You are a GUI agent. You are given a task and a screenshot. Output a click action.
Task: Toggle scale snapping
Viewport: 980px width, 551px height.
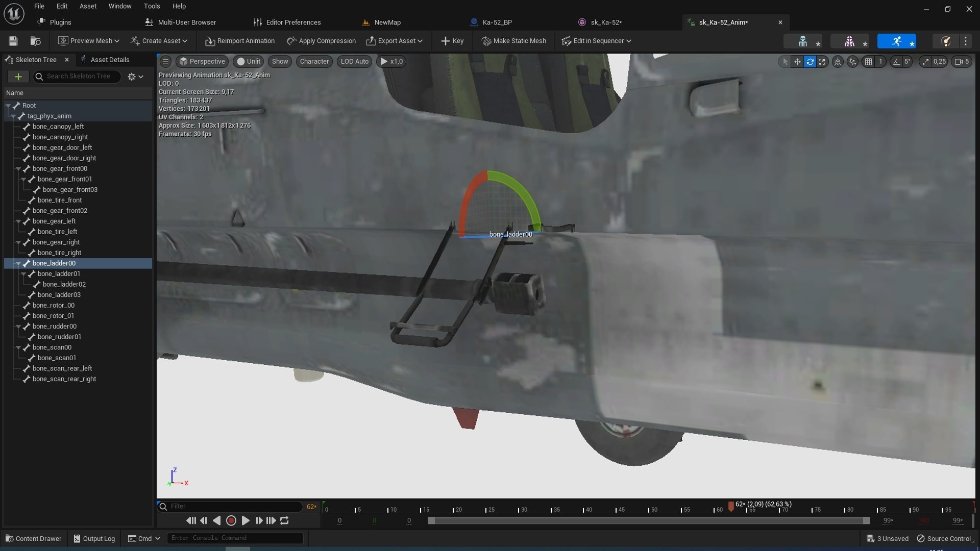coord(925,61)
